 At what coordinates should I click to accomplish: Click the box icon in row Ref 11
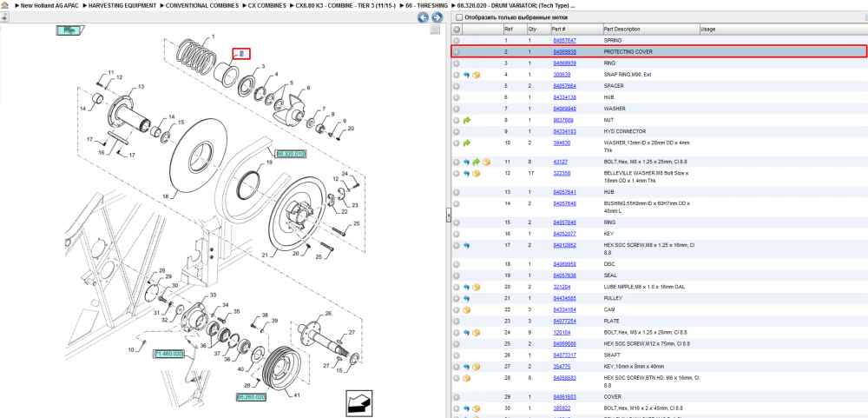(486, 162)
